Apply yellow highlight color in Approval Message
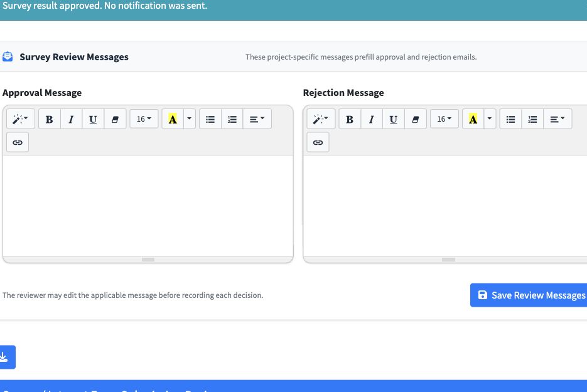587x392 pixels. [x=173, y=119]
